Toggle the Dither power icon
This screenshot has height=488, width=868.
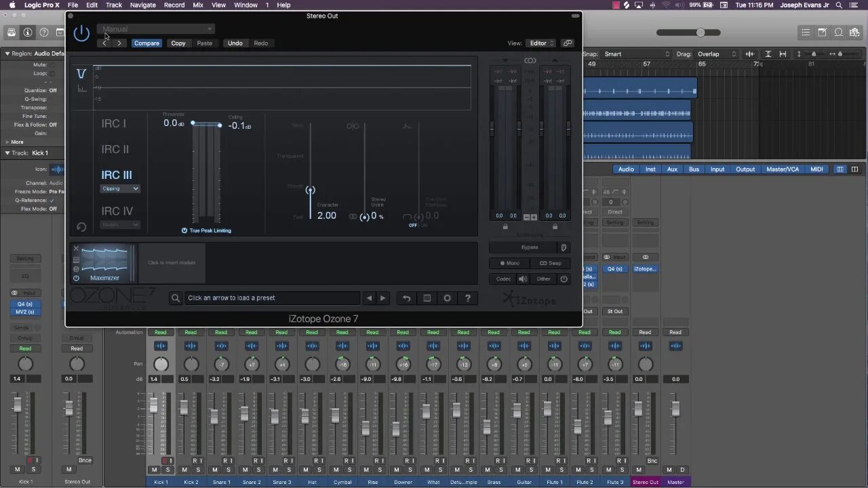point(564,279)
